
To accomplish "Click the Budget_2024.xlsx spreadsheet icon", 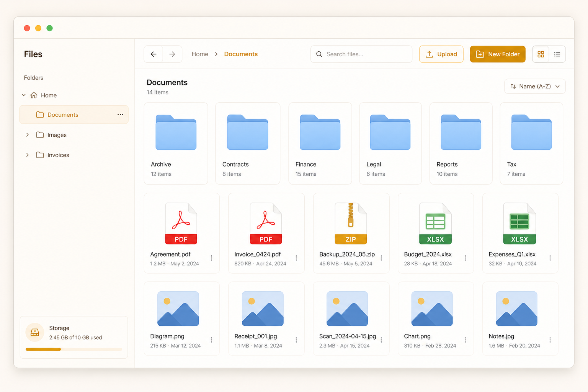I will [435, 224].
